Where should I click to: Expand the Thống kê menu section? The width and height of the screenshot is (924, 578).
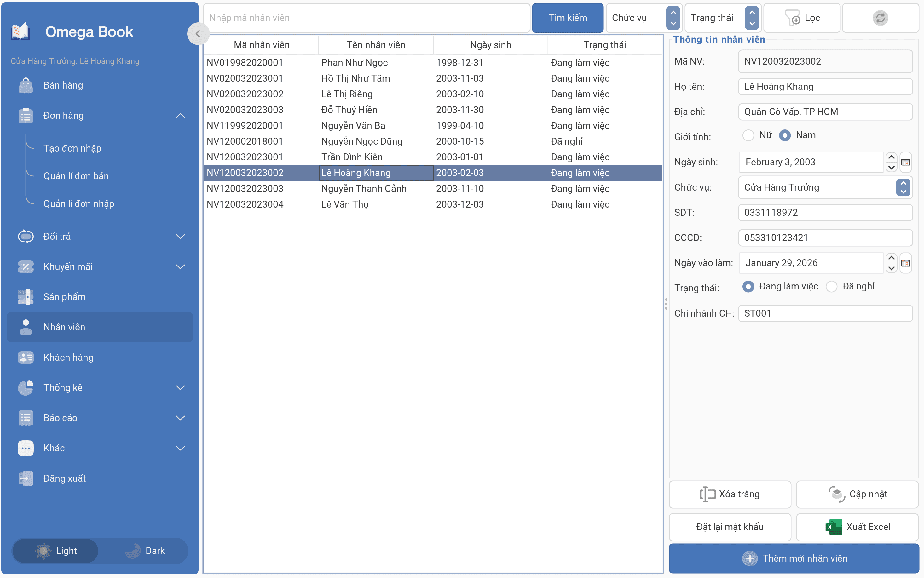(x=181, y=388)
